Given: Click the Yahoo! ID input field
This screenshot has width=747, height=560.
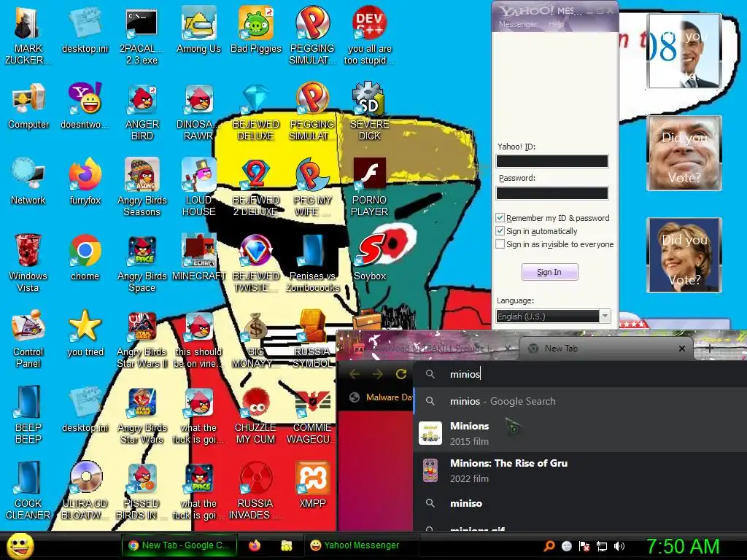Looking at the screenshot, I should (x=552, y=161).
